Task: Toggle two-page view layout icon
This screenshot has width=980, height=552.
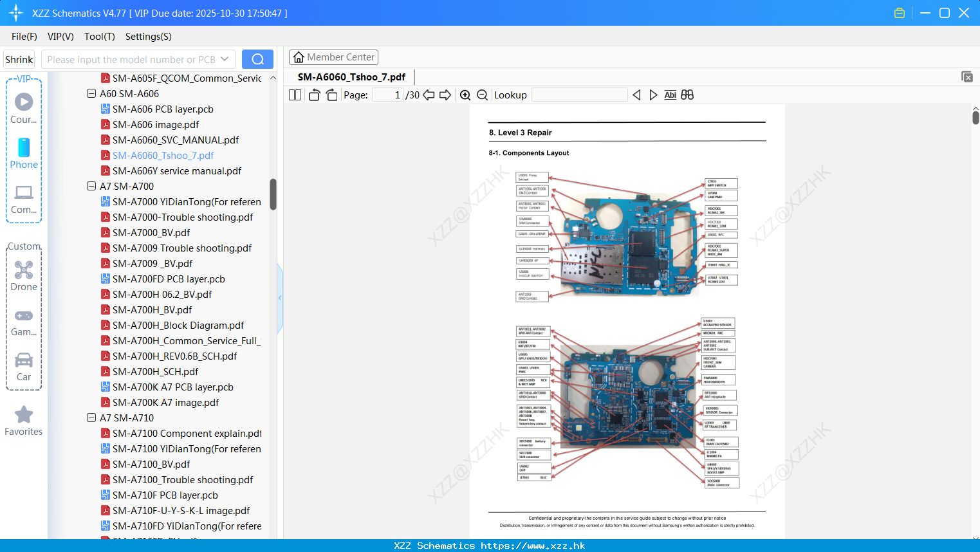Action: tap(295, 95)
